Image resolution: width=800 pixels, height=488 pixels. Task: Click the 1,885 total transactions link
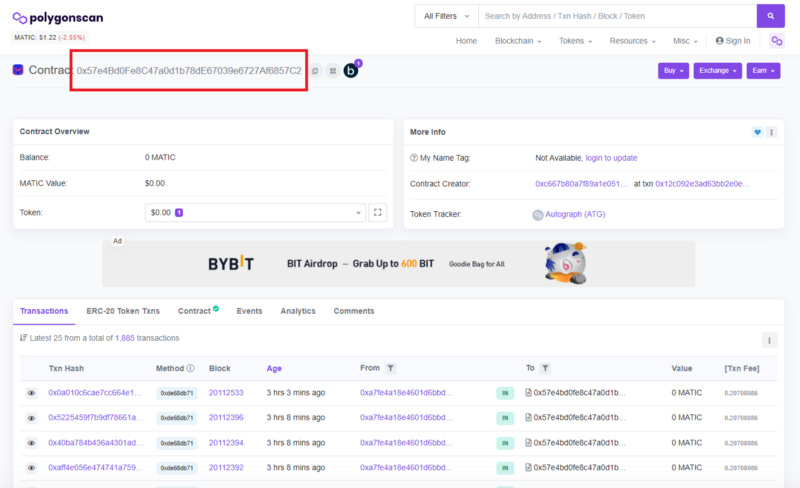(x=124, y=338)
